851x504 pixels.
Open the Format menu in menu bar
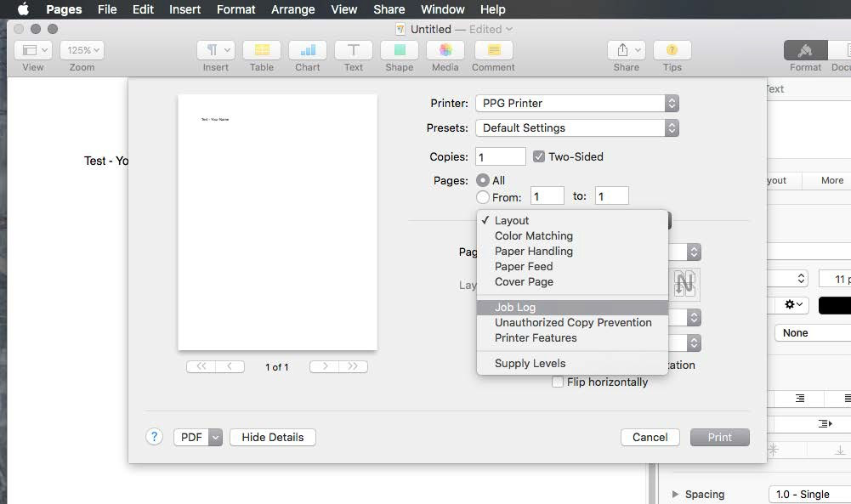click(236, 9)
